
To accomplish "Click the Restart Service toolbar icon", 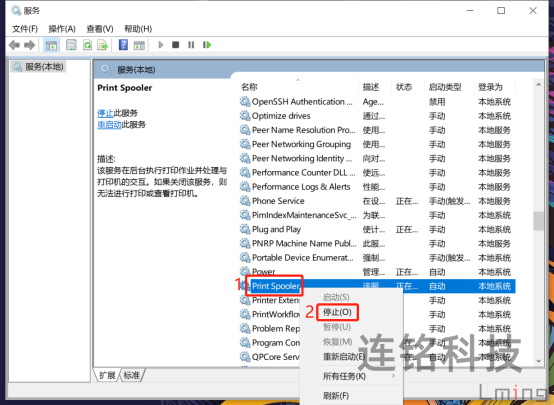I will coord(207,45).
